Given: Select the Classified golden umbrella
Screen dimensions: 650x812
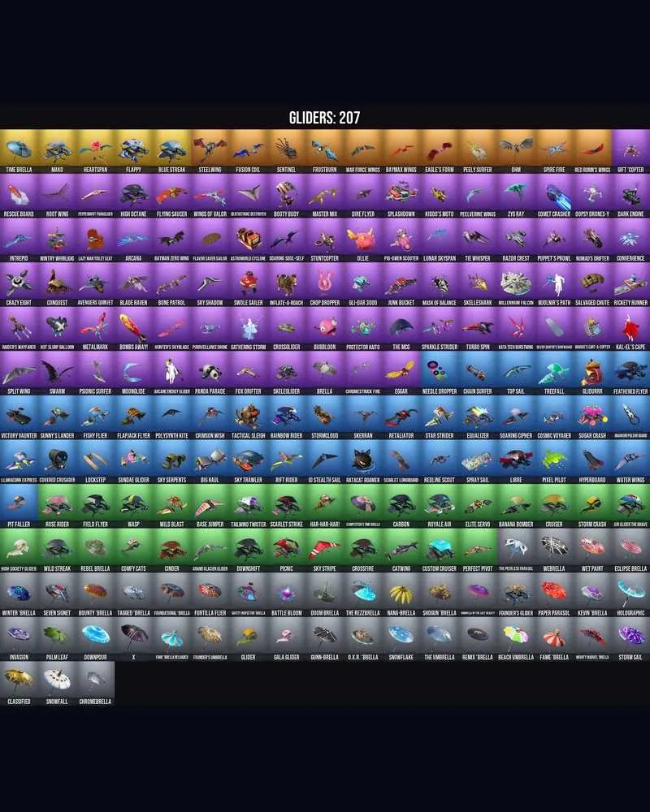Looking at the screenshot, I should [x=19, y=683].
